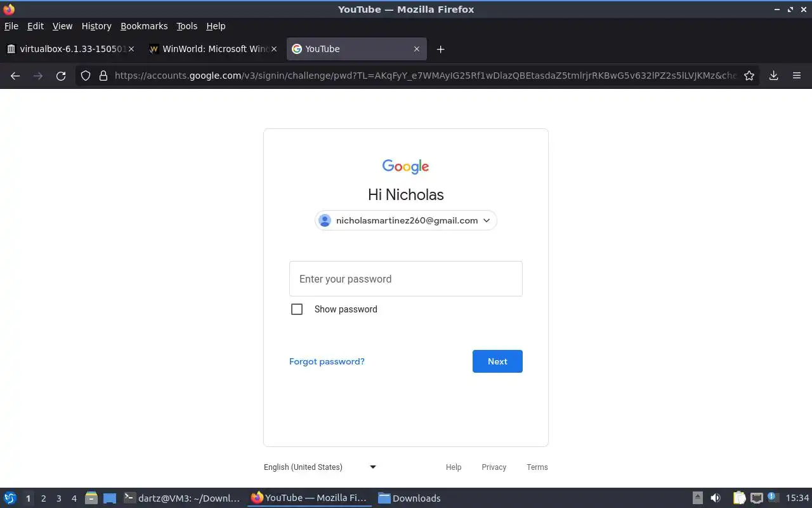Open the file manager icon in taskbar
This screenshot has width=812, height=508.
[x=91, y=498]
